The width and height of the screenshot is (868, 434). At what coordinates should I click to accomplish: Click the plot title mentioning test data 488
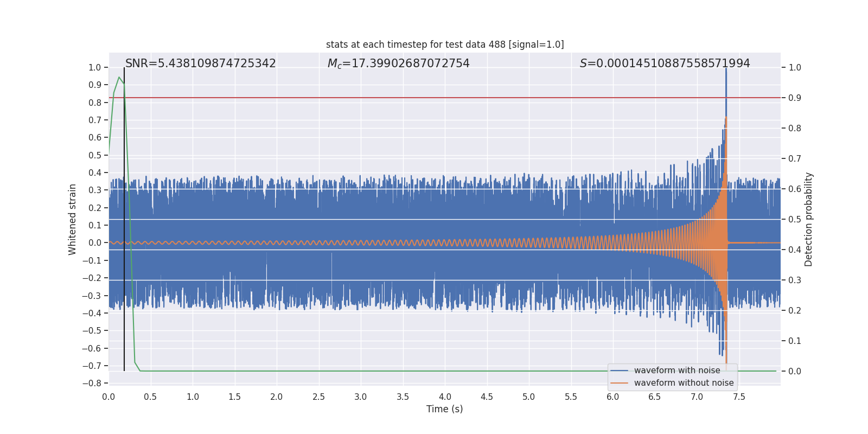point(445,44)
